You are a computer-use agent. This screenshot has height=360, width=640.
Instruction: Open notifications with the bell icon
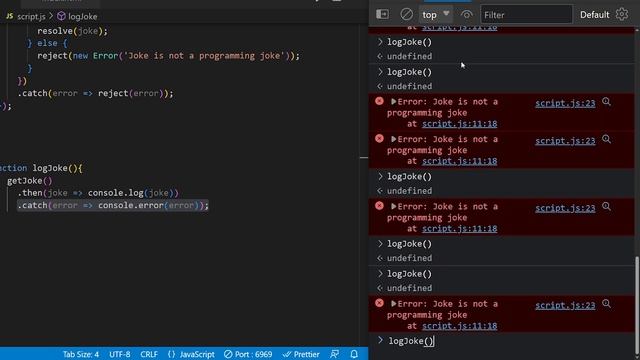pos(354,354)
